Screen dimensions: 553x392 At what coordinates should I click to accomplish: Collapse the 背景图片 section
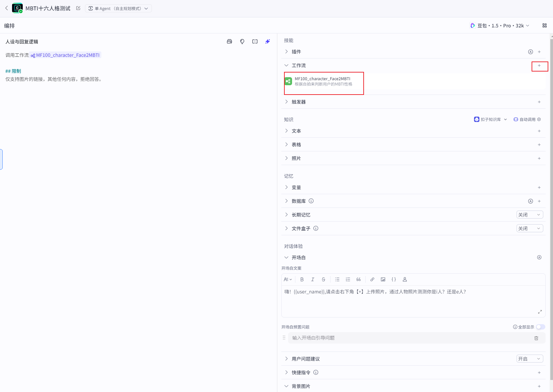286,386
